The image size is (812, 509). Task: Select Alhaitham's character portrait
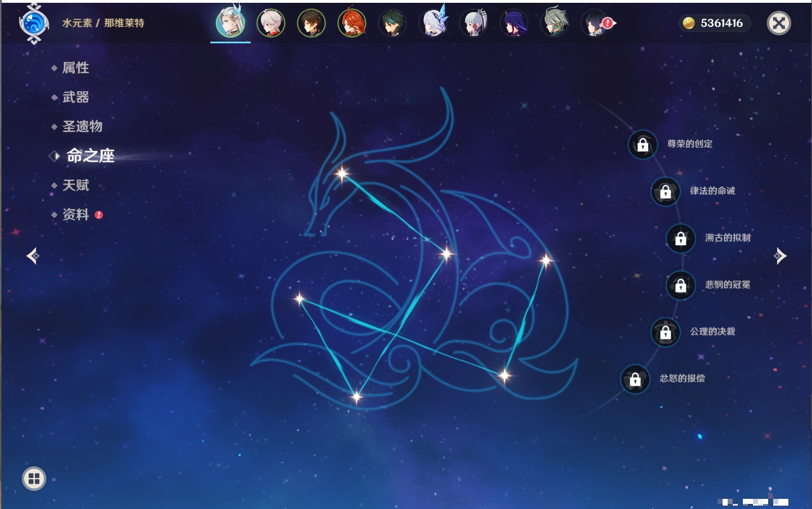554,24
